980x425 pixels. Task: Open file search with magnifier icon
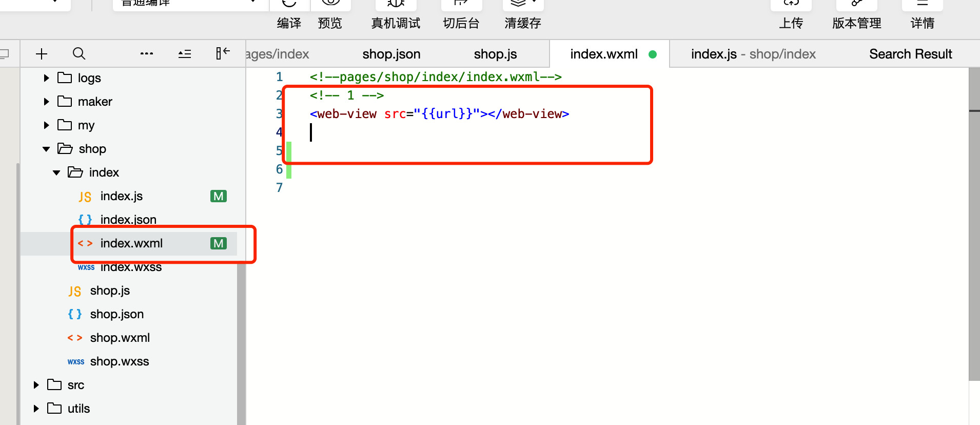(x=79, y=53)
